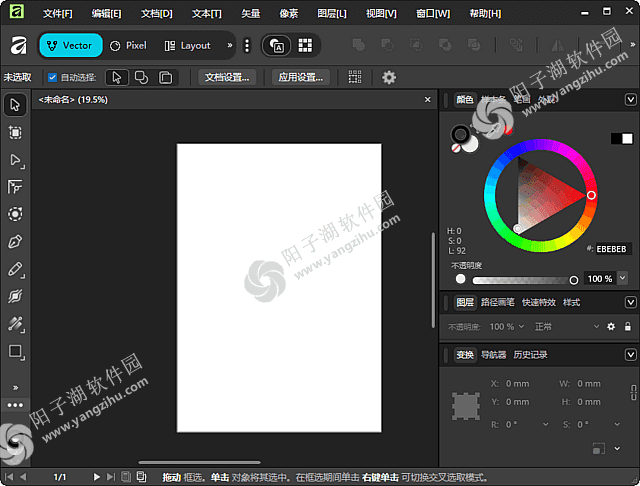
Task: Switch to the 颜色 panel tab
Action: 464,100
